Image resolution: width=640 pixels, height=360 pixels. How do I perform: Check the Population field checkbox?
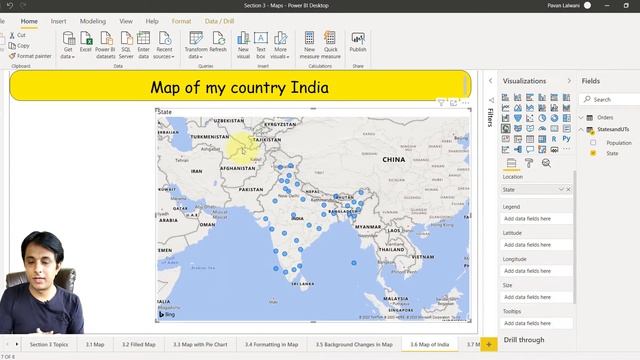[593, 143]
